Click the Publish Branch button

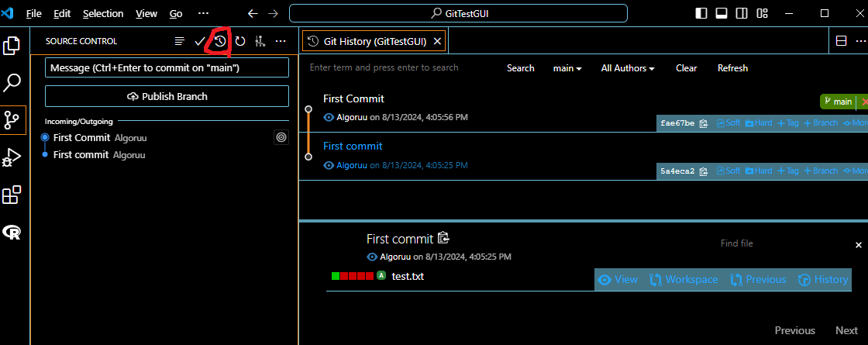pyautogui.click(x=167, y=96)
